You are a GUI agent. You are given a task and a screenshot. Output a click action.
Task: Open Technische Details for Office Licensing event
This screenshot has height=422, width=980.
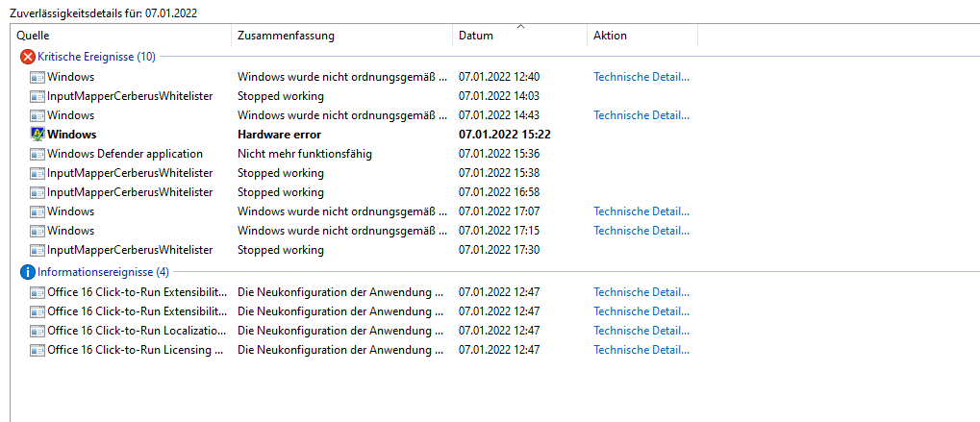click(641, 350)
